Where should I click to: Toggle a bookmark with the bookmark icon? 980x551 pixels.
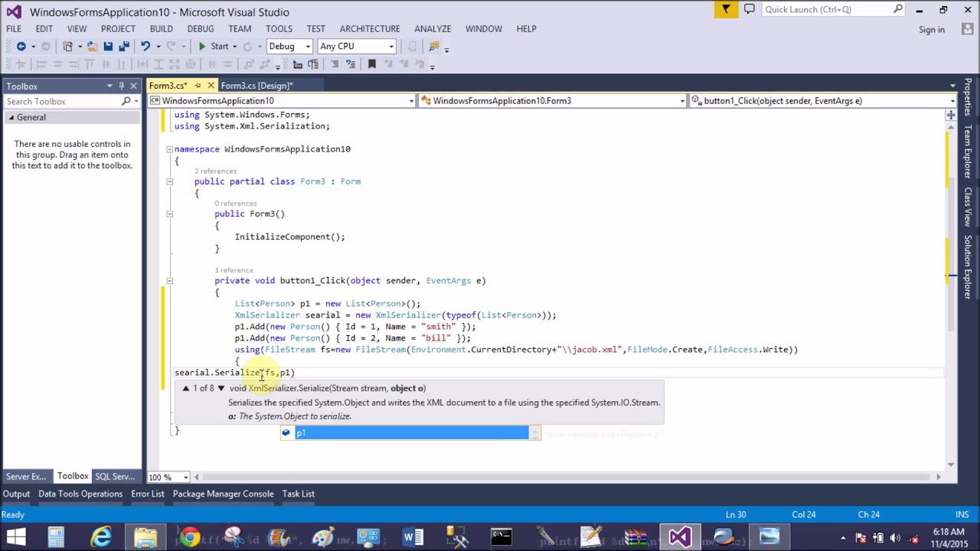point(372,64)
